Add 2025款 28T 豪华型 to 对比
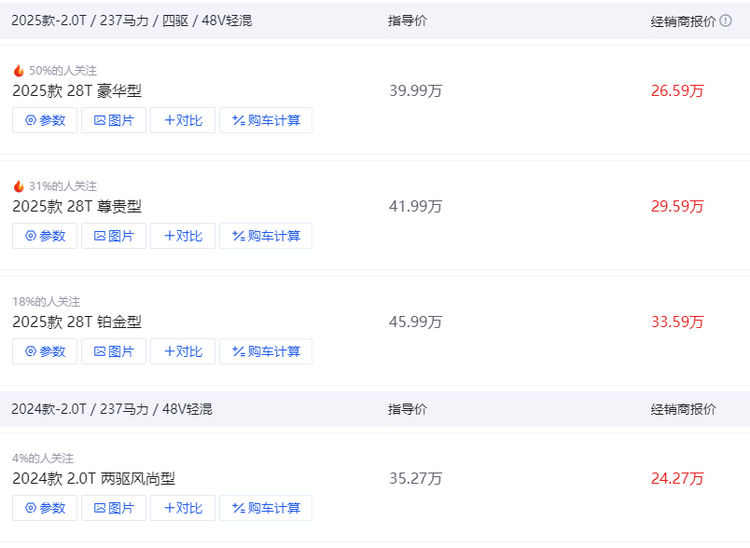The image size is (750, 548). 183,120
